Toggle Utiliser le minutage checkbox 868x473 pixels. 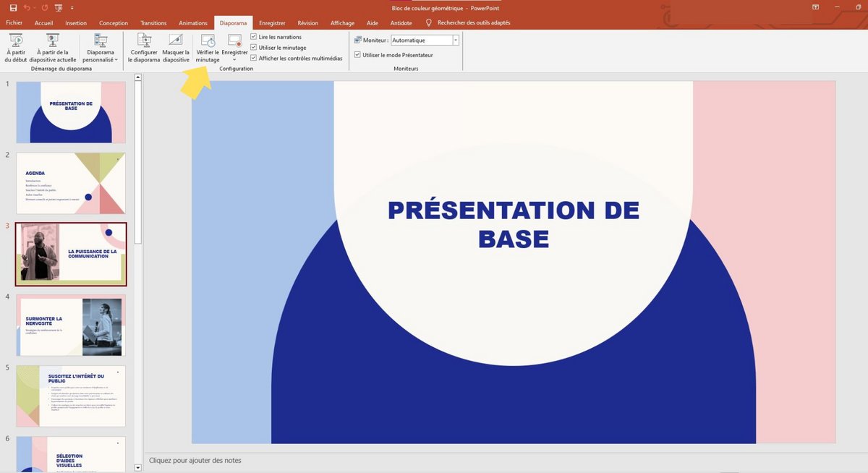pyautogui.click(x=254, y=48)
